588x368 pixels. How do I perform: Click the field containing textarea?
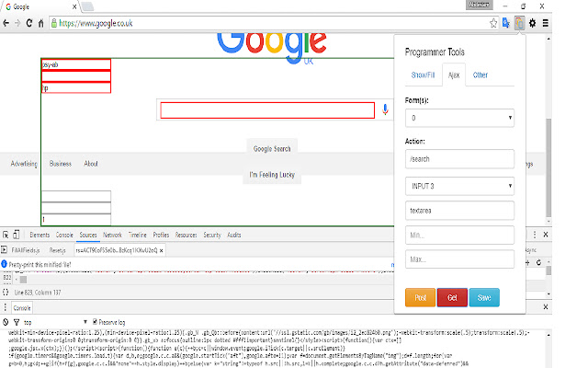click(459, 211)
